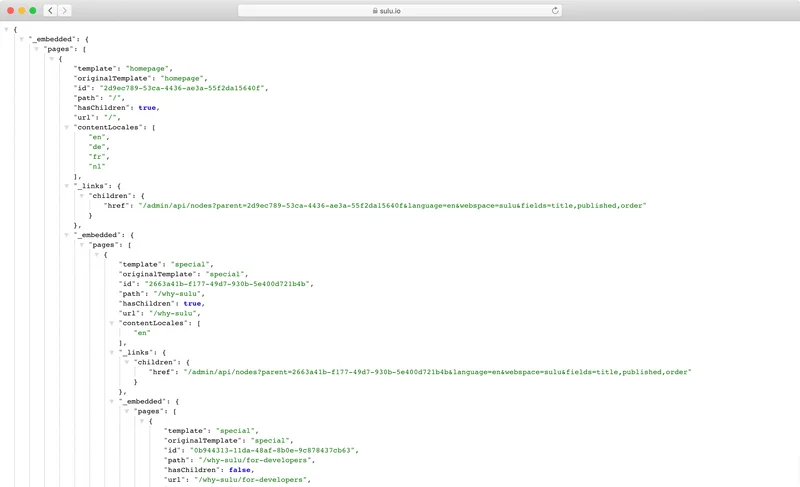
Task: Click the href containing parent=2663a41b
Action: (437, 372)
